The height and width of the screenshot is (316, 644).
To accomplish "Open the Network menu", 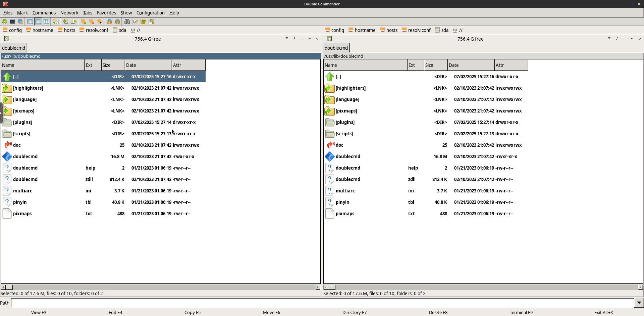I will pyautogui.click(x=69, y=13).
